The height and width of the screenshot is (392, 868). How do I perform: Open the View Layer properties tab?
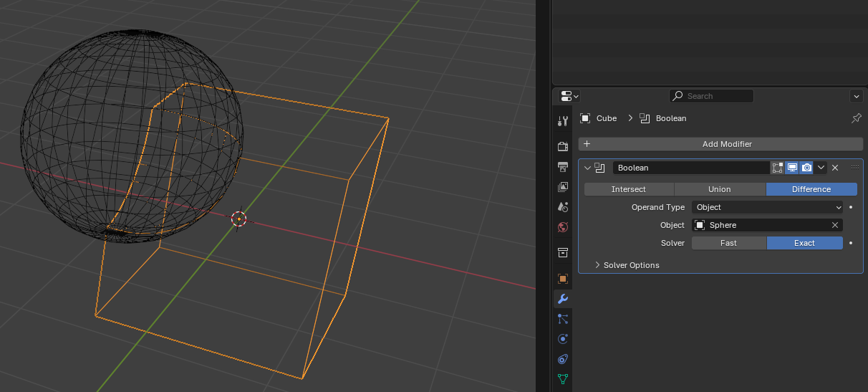pos(563,186)
